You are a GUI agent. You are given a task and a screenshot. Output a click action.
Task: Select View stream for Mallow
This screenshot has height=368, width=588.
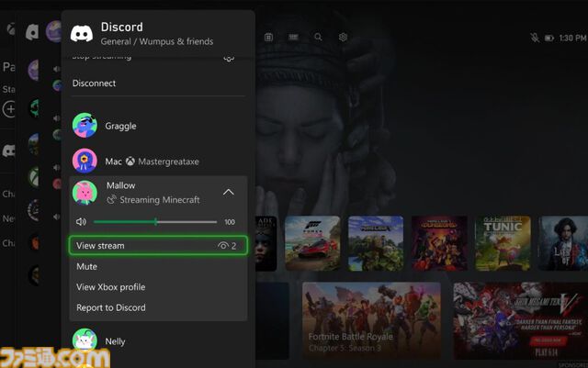pyautogui.click(x=158, y=245)
